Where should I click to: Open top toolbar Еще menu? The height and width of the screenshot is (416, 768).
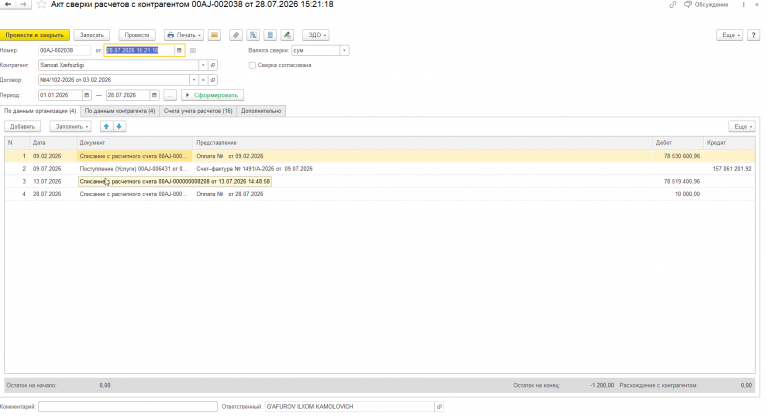(729, 35)
